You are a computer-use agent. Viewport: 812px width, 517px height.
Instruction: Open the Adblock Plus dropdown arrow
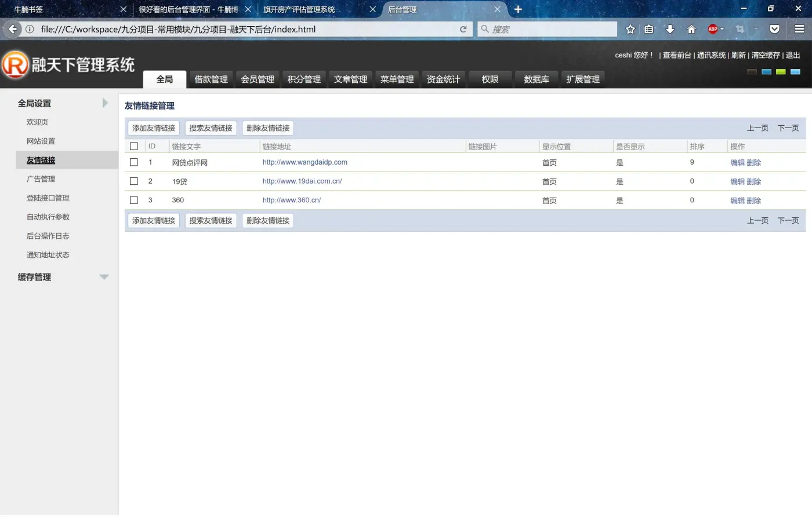[722, 29]
